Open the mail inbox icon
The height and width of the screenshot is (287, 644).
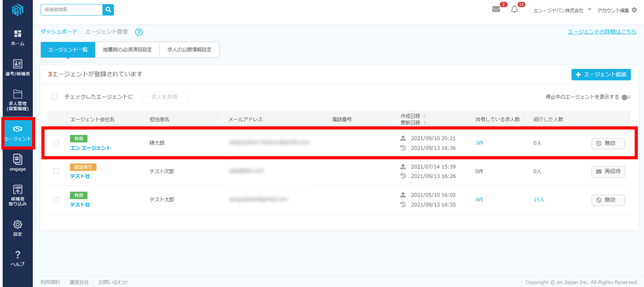click(496, 10)
